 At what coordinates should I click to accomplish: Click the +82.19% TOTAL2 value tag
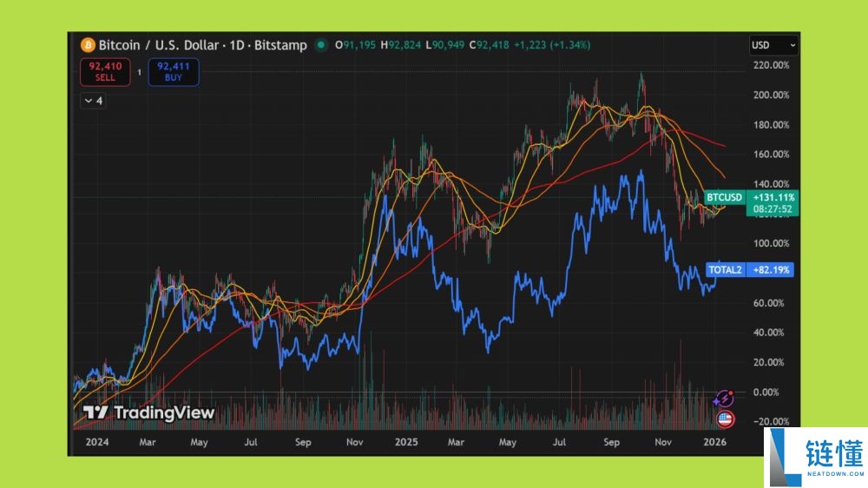click(771, 270)
